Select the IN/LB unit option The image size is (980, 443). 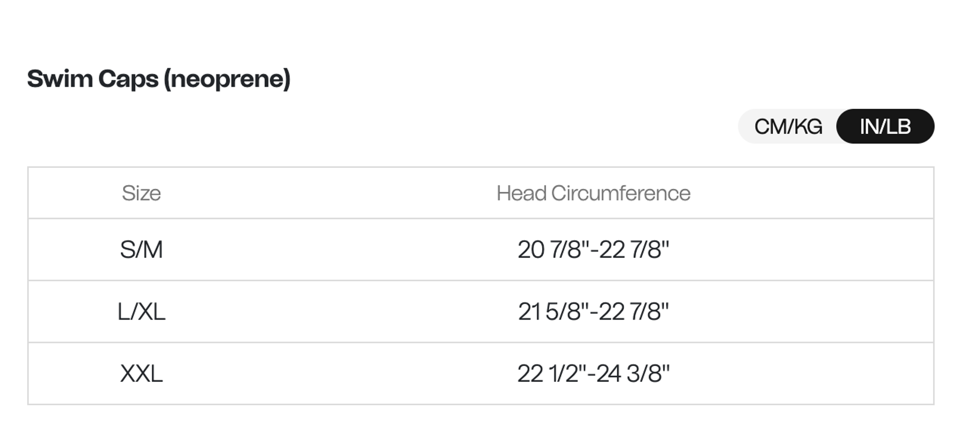(x=885, y=127)
